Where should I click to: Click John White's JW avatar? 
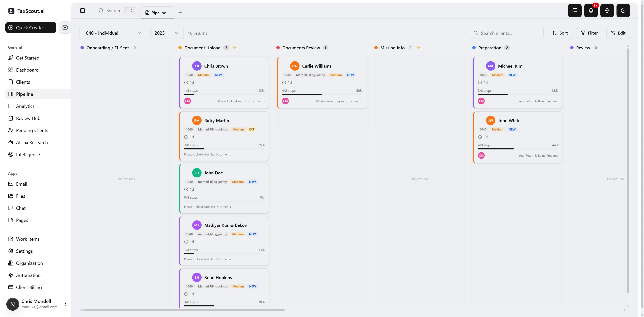(491, 120)
